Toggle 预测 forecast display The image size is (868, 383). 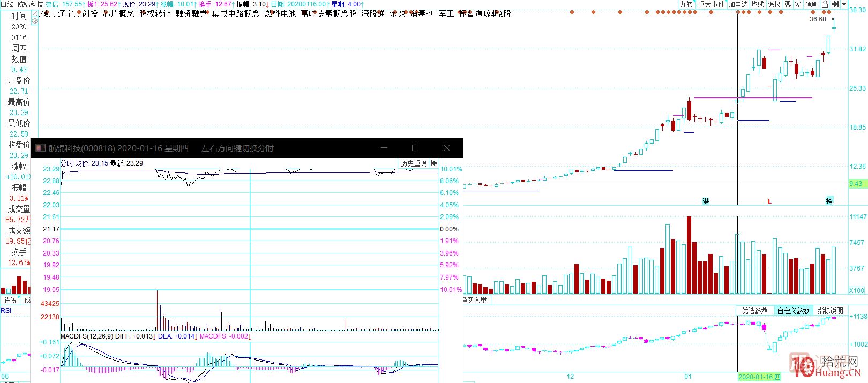point(811,4)
